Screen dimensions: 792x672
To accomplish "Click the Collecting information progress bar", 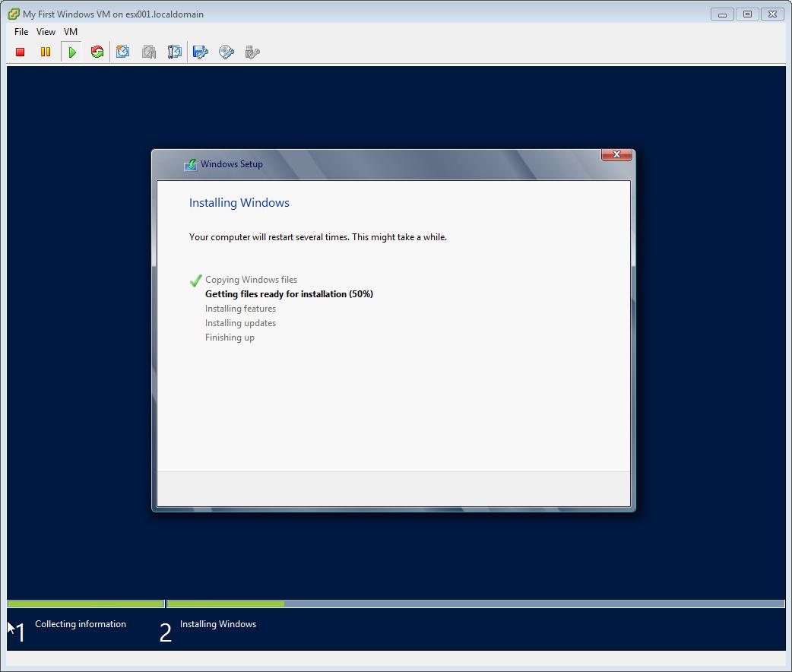I will (x=86, y=604).
